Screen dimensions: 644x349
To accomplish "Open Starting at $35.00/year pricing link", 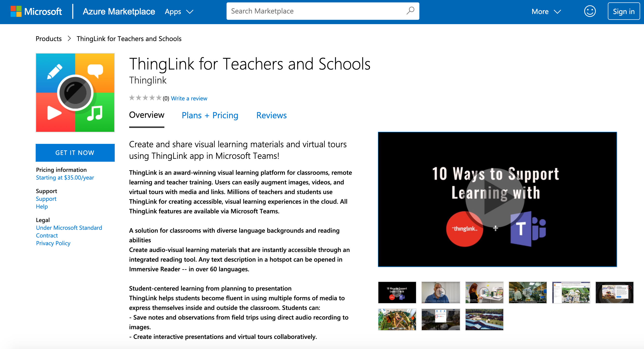I will (x=65, y=177).
